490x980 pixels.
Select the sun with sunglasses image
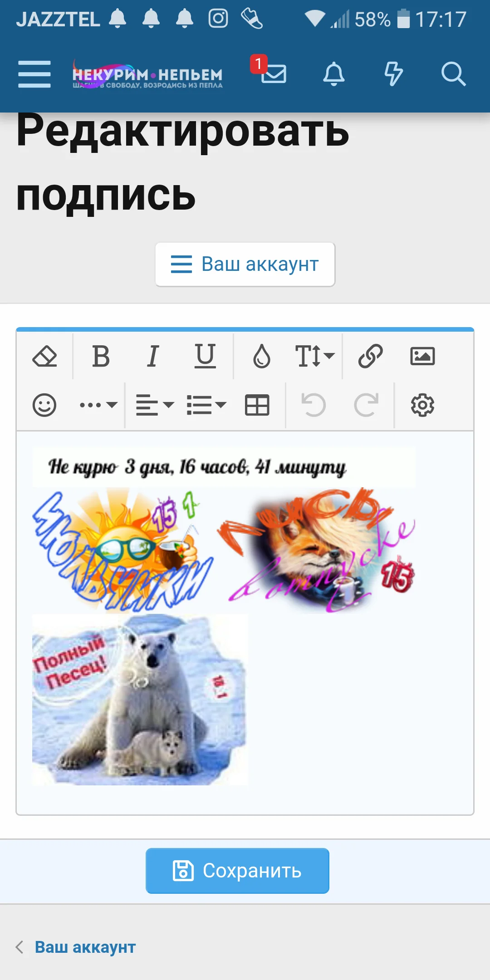[122, 550]
